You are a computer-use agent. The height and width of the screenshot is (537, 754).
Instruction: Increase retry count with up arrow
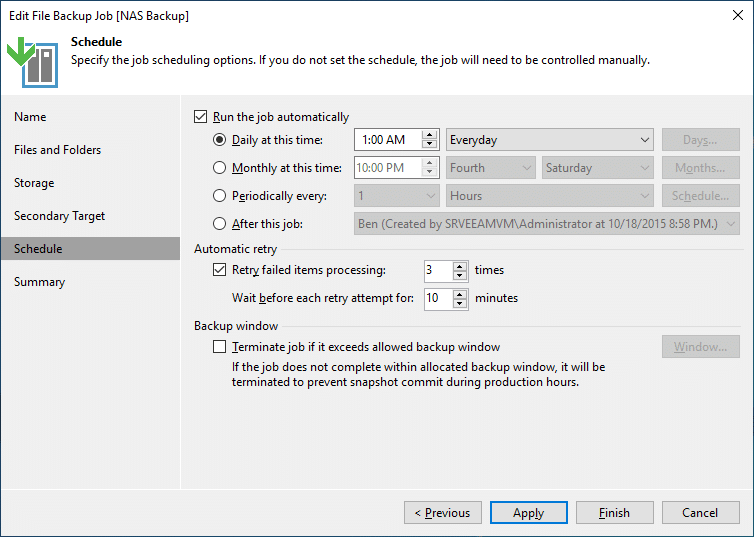460,266
